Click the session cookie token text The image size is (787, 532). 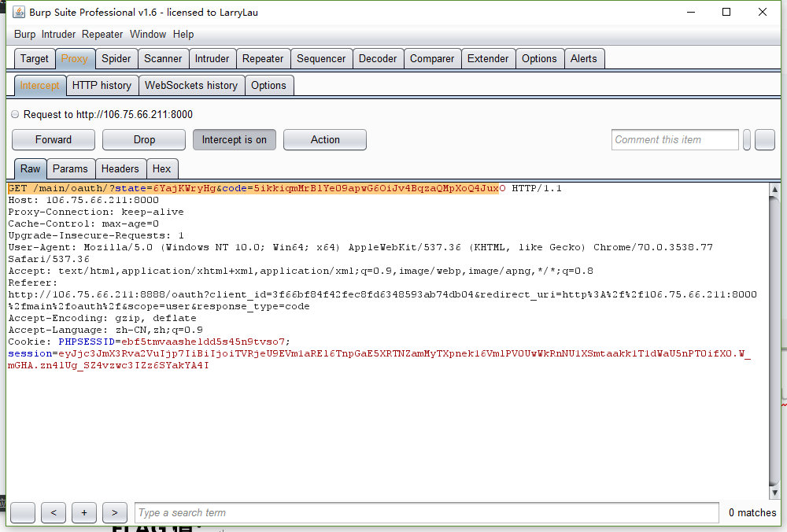tap(379, 360)
